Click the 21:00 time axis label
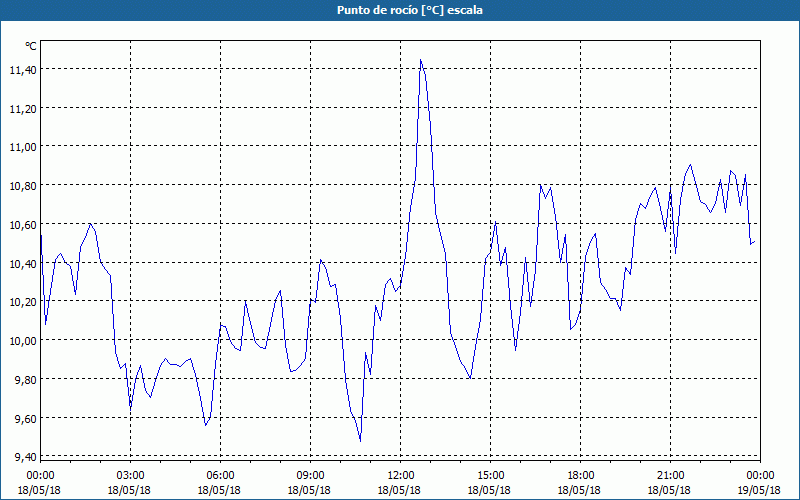Screen dimensions: 800x500 point(670,476)
